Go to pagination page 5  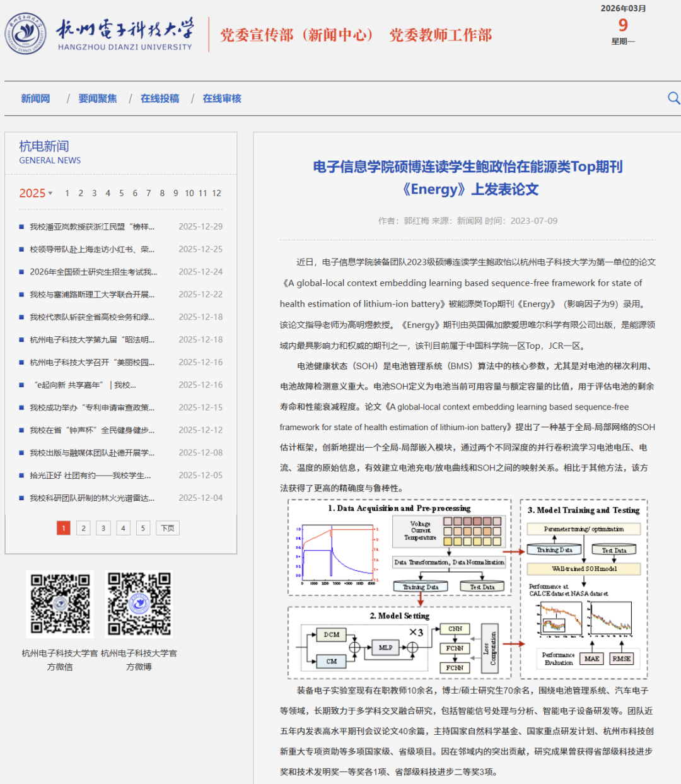pyautogui.click(x=143, y=528)
